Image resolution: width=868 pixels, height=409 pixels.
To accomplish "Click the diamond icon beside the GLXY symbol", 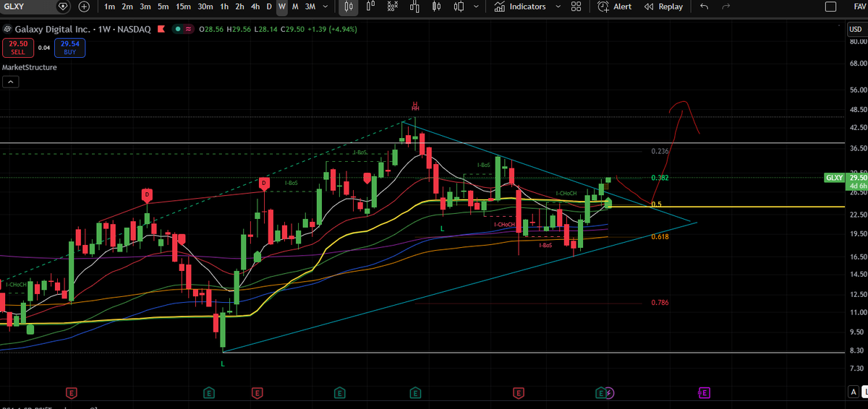I will tap(63, 7).
